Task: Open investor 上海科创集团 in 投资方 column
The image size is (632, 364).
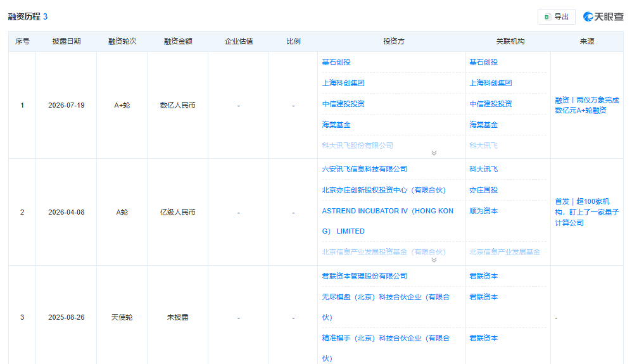Action: coord(343,83)
